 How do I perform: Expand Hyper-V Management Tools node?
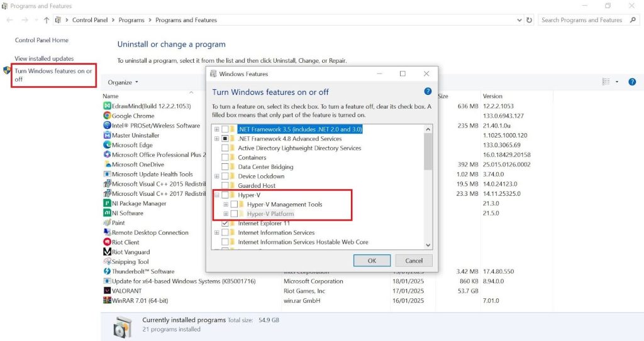[x=226, y=204]
